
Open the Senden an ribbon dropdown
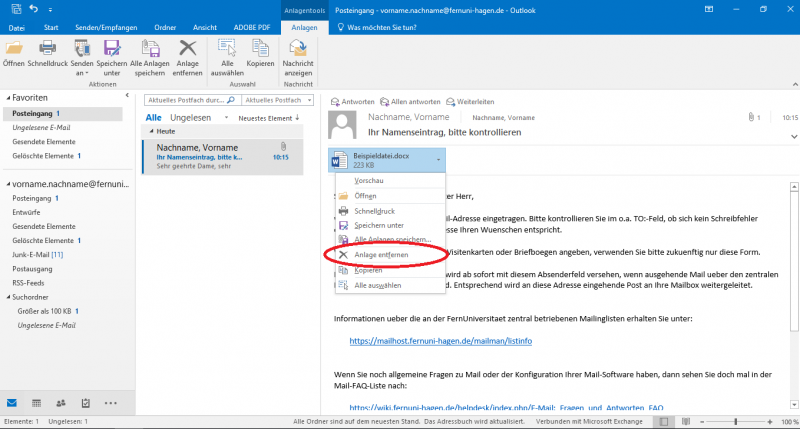[82, 58]
